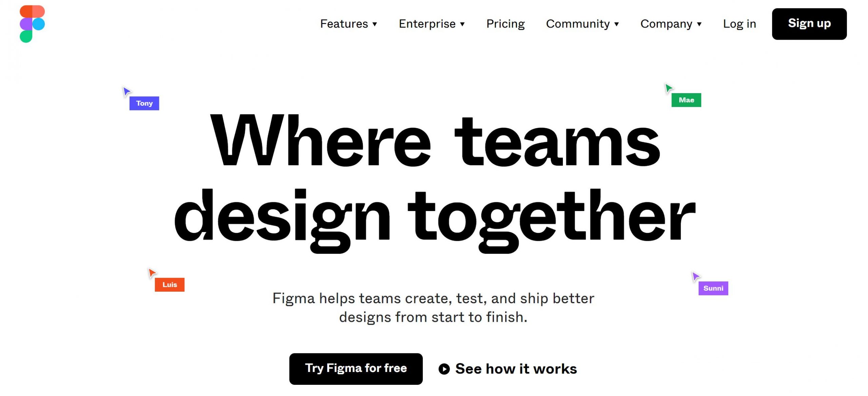Expand the Company dropdown arrow
868x396 pixels.
[699, 24]
